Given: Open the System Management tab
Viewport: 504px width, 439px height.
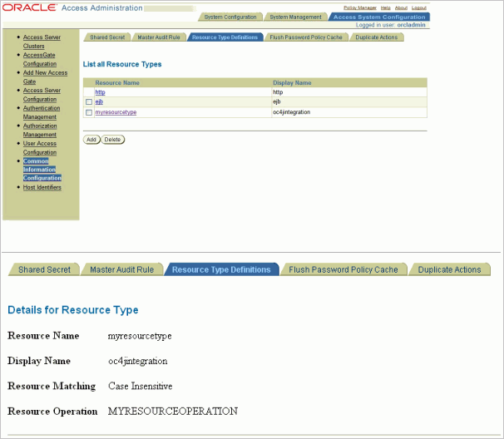Looking at the screenshot, I should (x=295, y=17).
